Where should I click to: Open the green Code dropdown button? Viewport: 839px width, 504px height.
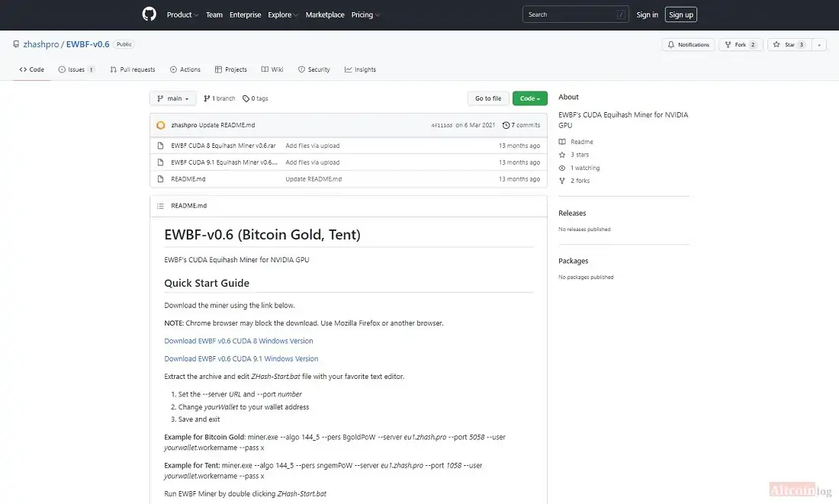point(530,98)
